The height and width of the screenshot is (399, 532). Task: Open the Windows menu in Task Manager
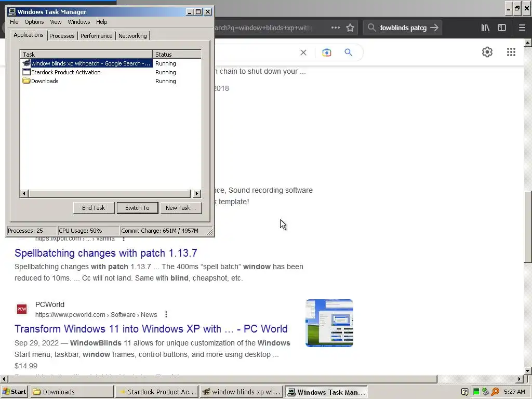click(x=79, y=22)
